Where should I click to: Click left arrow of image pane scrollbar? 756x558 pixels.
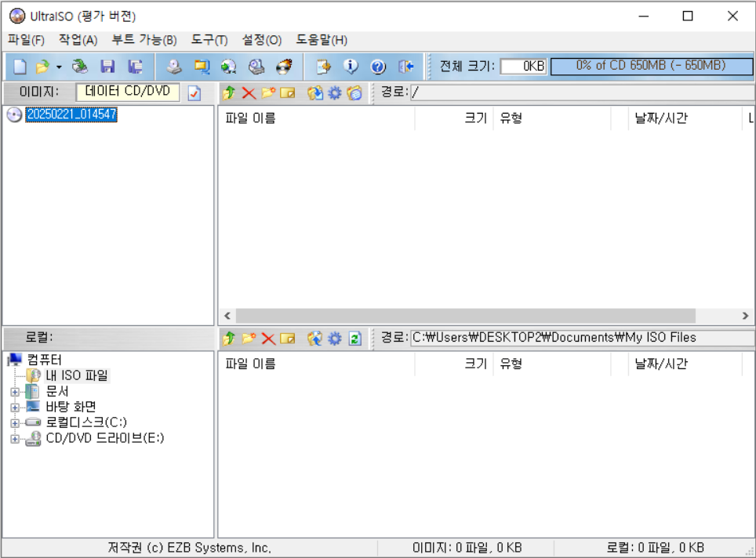pyautogui.click(x=227, y=316)
